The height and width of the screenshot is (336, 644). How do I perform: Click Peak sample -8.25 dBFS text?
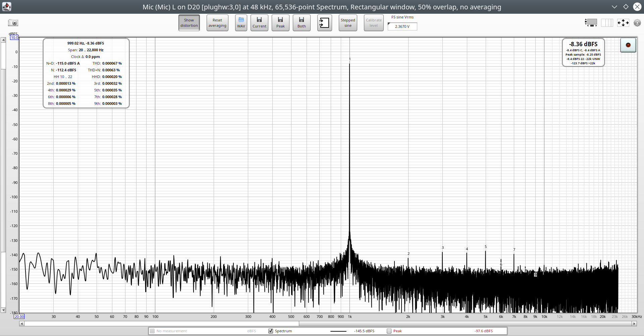pos(583,55)
